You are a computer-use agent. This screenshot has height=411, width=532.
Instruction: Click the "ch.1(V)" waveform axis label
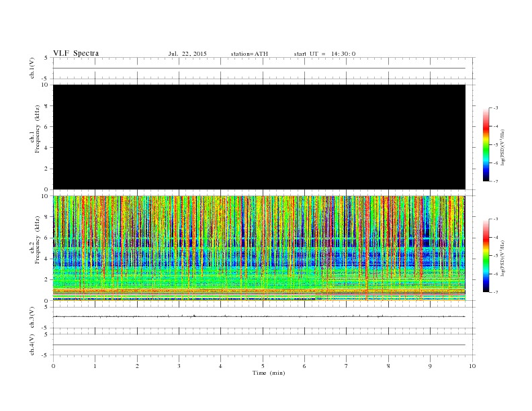32,68
